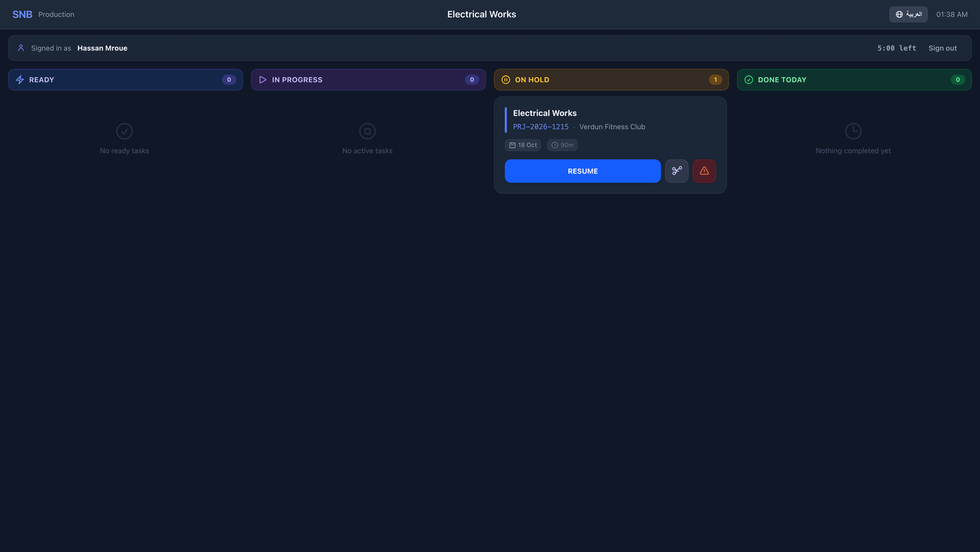Screen dimensions: 980x552
Task: Click the globe language icon
Action: [x=899, y=14]
